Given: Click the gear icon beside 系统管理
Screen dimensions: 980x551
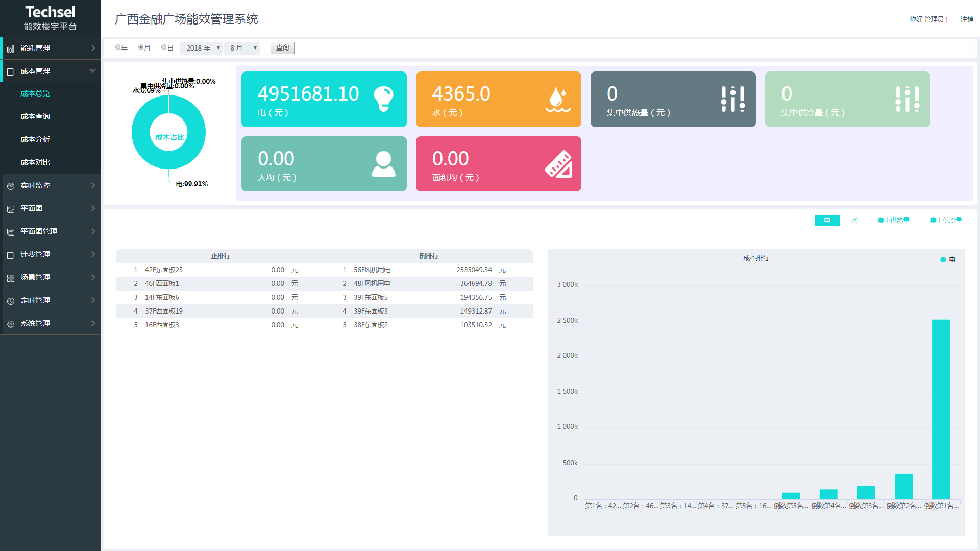Looking at the screenshot, I should 11,324.
